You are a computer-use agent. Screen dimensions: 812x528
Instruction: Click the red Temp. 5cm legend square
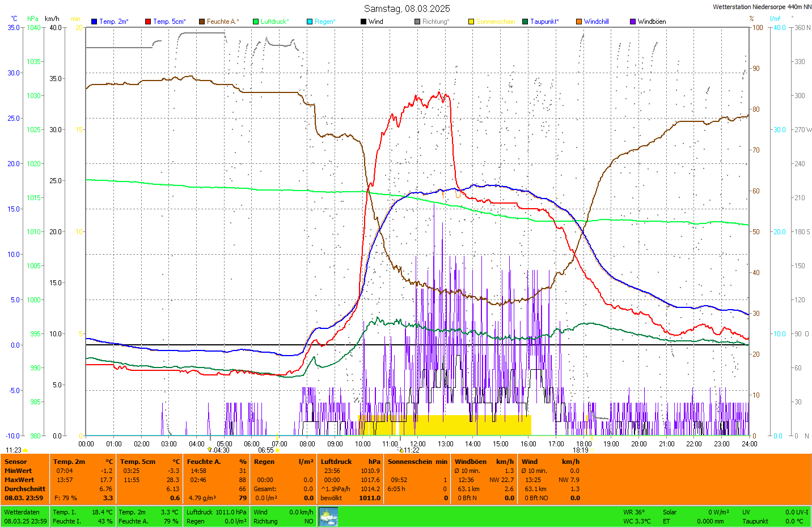[x=148, y=22]
